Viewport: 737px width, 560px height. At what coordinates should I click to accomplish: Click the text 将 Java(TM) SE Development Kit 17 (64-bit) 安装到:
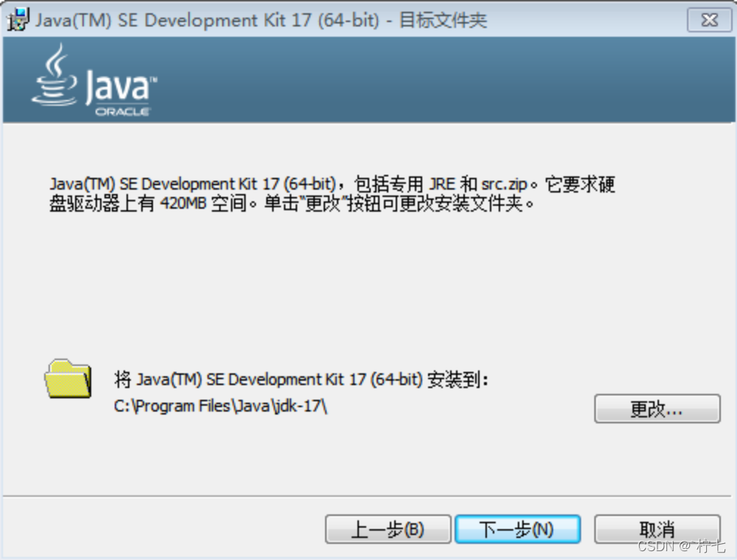coord(302,379)
